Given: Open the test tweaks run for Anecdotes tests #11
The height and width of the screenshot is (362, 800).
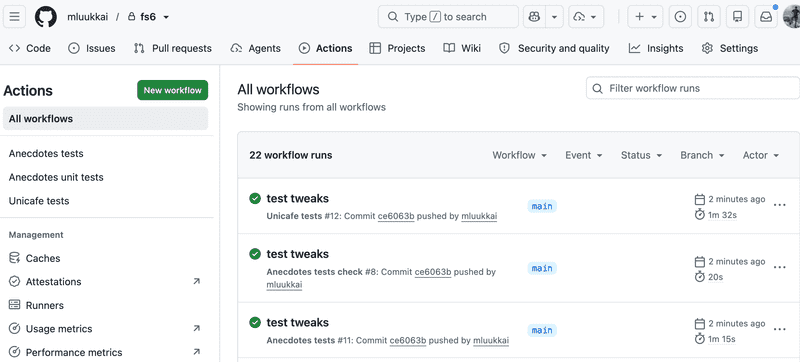Looking at the screenshot, I should [297, 322].
